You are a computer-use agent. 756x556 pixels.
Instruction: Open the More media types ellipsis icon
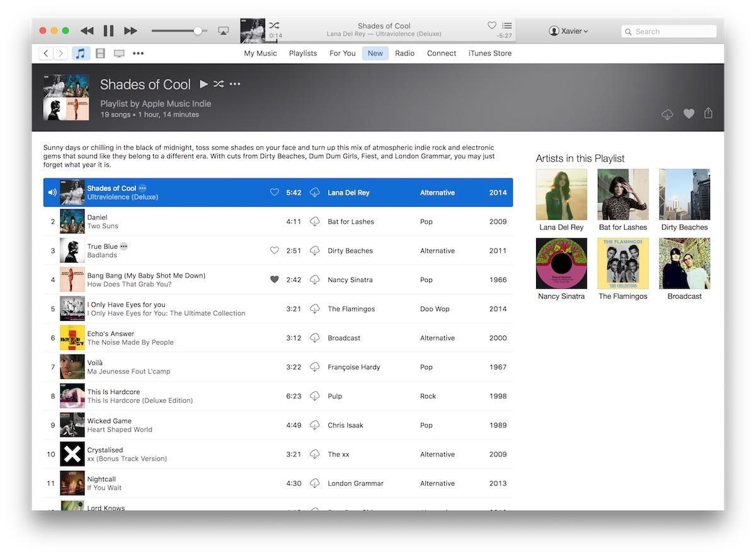[138, 53]
